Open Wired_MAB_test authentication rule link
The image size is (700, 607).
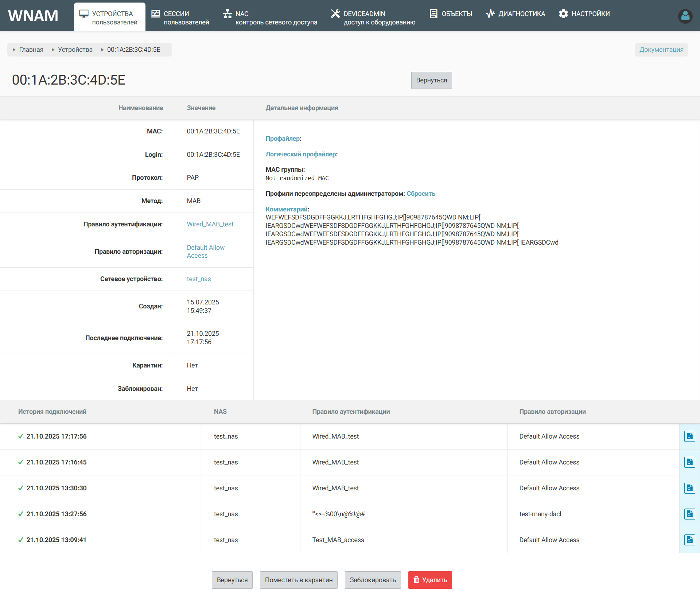210,224
